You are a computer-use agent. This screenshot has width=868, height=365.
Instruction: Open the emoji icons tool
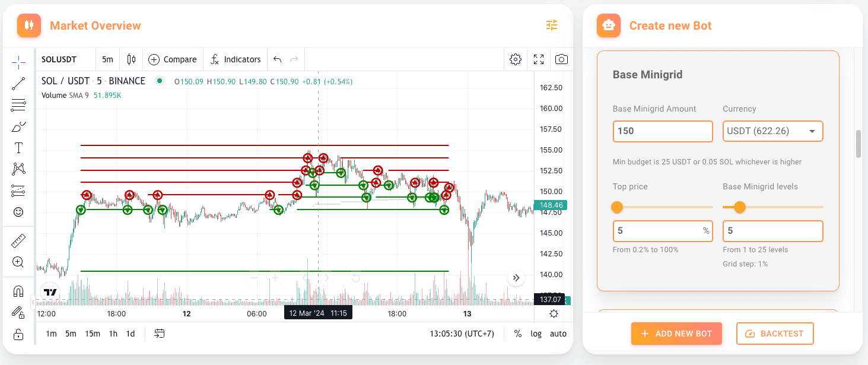coord(18,212)
